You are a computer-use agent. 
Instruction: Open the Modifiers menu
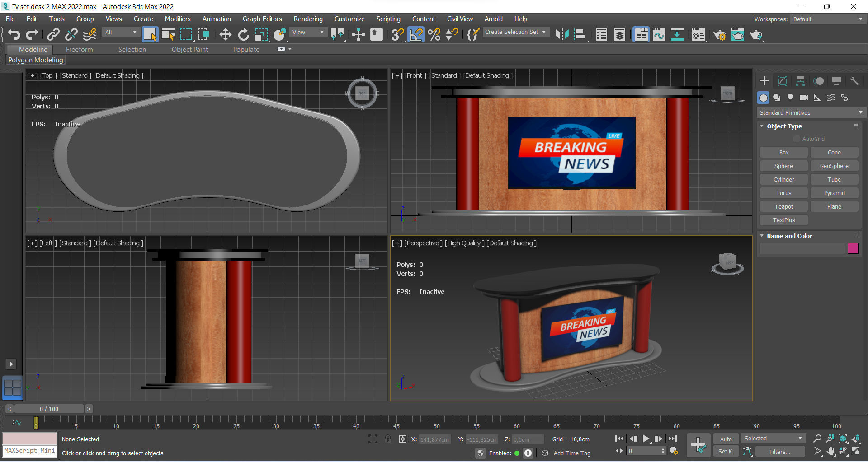coord(178,19)
